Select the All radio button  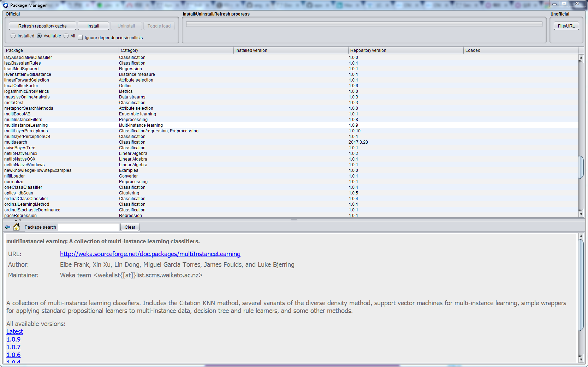66,36
